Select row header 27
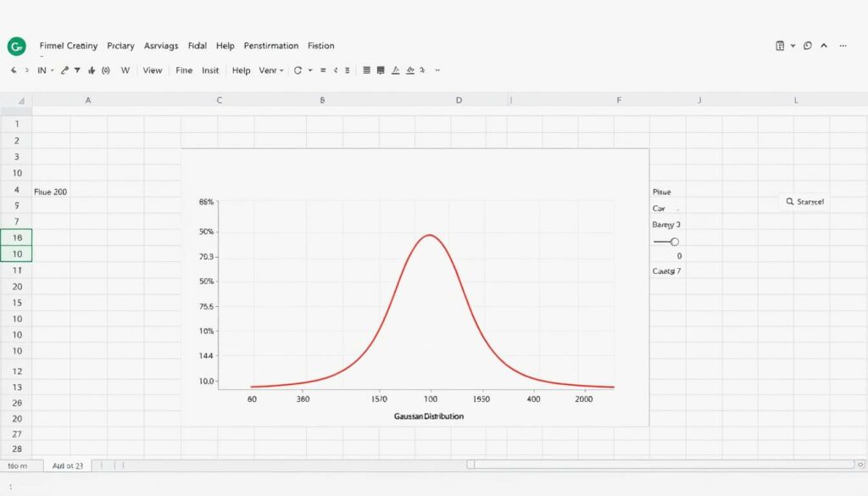 (x=17, y=434)
